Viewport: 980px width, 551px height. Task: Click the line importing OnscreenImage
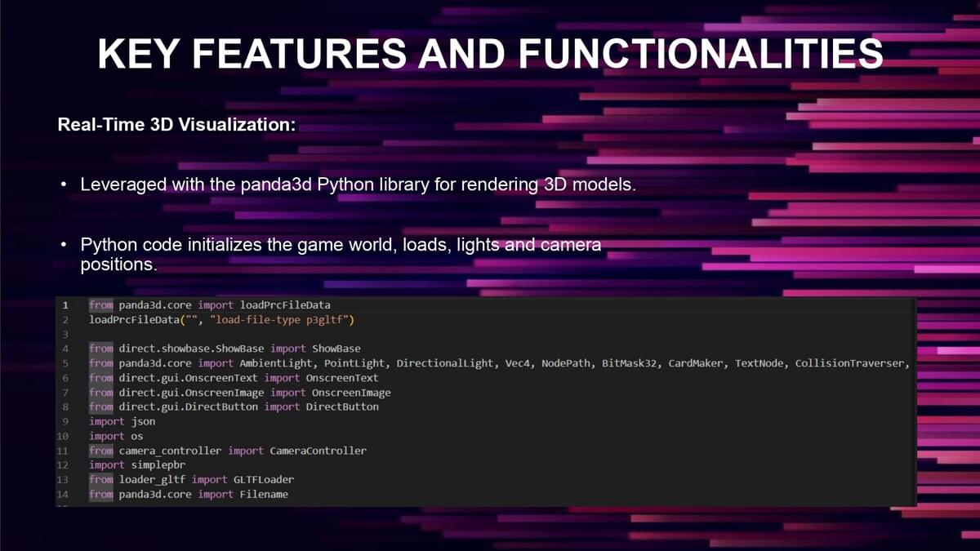point(240,392)
